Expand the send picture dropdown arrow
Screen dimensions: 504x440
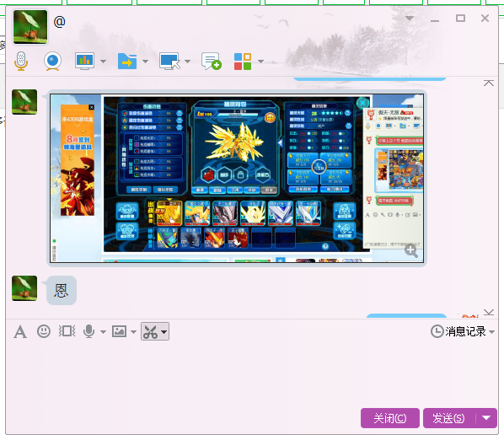tap(134, 332)
